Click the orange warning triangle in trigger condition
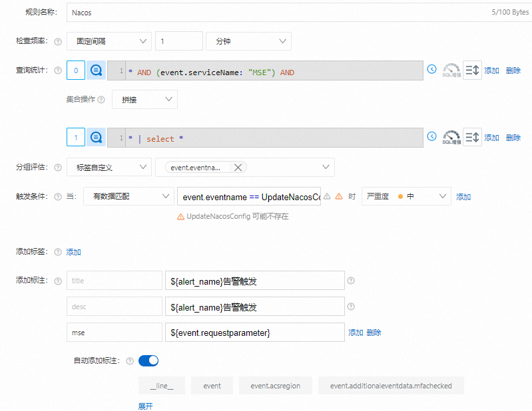 tap(339, 196)
